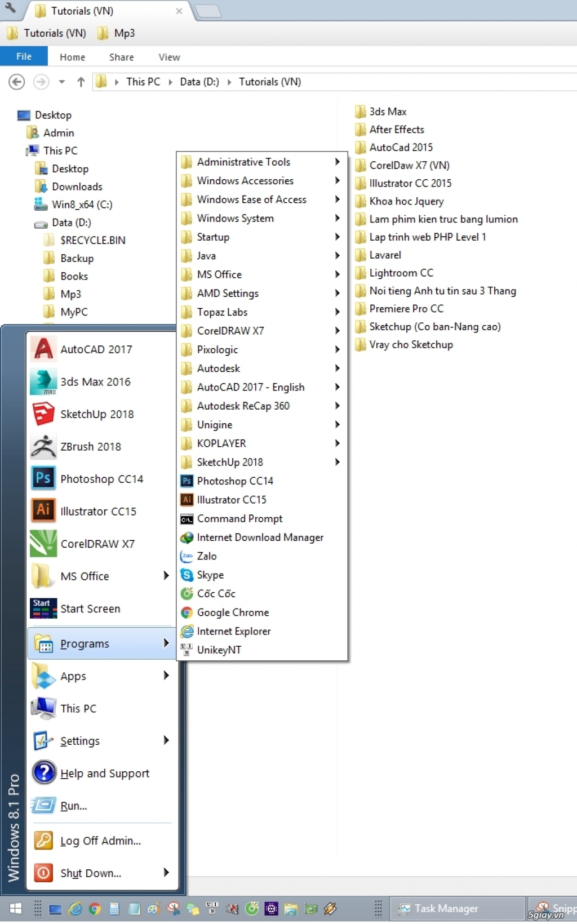Select Downloads in the navigation tree
577x924 pixels.
[x=69, y=186]
